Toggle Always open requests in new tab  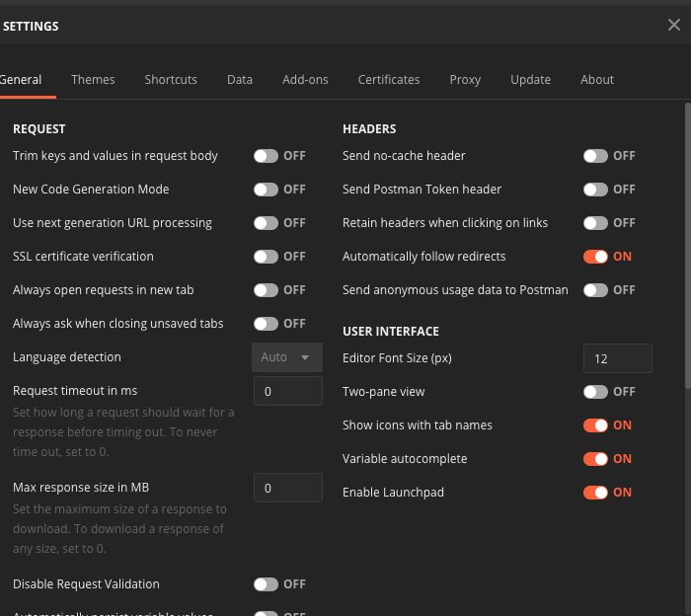266,290
